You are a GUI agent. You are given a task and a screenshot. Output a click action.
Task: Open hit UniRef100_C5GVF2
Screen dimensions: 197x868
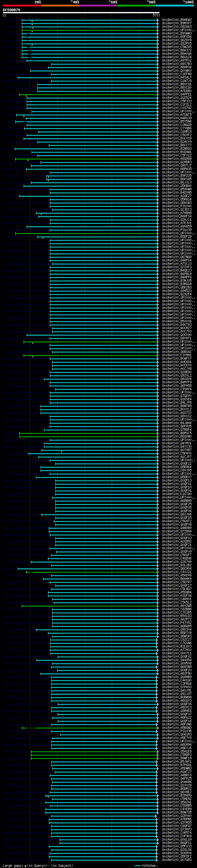(x=177, y=135)
